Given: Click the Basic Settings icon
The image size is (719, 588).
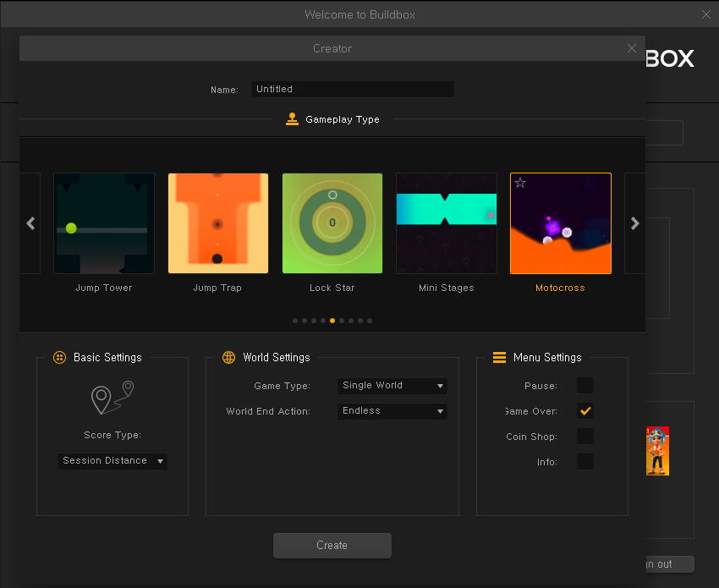Looking at the screenshot, I should (x=59, y=357).
